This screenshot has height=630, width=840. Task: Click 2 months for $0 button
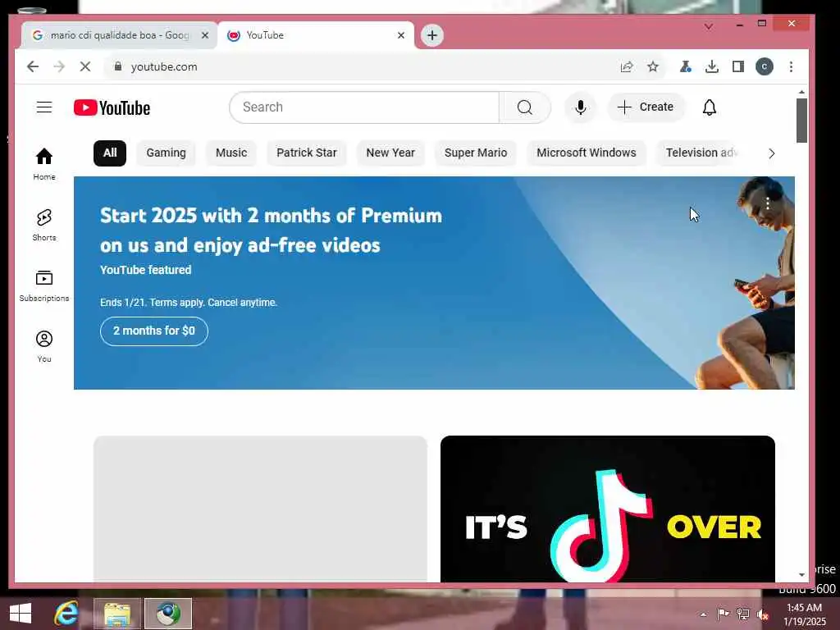(x=153, y=331)
